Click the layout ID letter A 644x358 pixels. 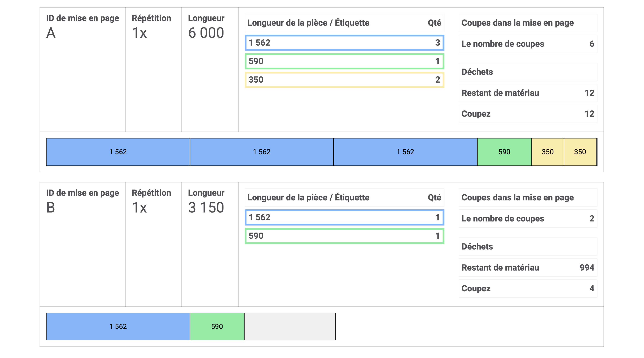click(x=51, y=33)
